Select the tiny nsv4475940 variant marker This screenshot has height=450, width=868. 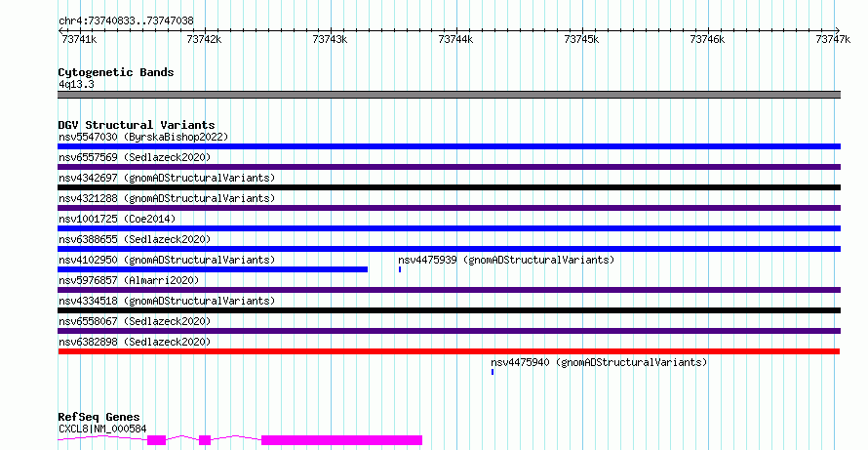pyautogui.click(x=493, y=372)
